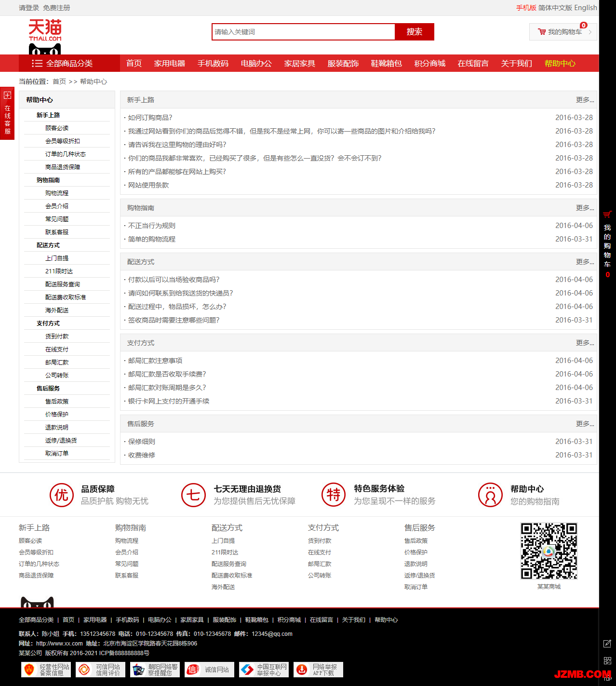Viewport: 616px width, 686px height.
Task: Open 家用电器 in navigation bar
Action: click(x=170, y=63)
